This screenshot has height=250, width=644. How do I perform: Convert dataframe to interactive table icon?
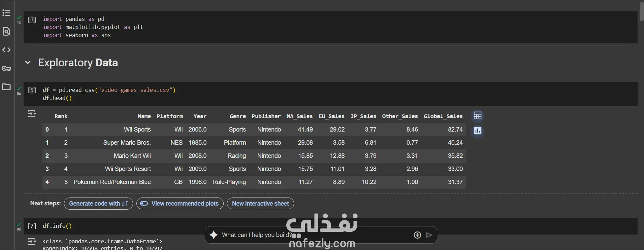coord(478,116)
